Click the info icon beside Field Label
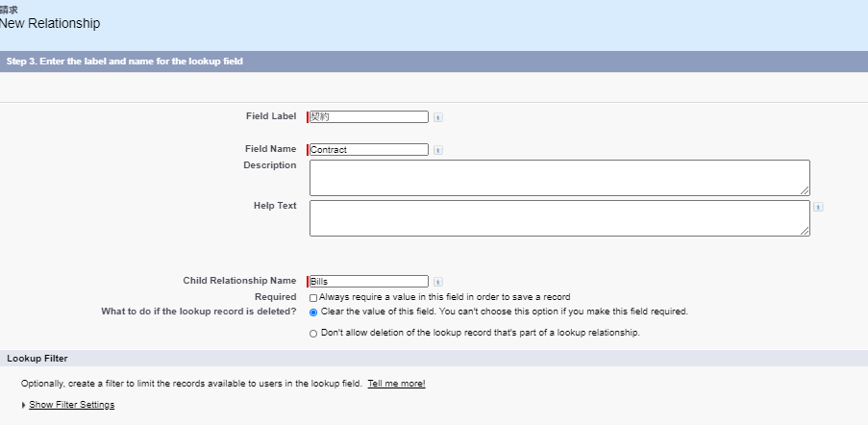 437,117
